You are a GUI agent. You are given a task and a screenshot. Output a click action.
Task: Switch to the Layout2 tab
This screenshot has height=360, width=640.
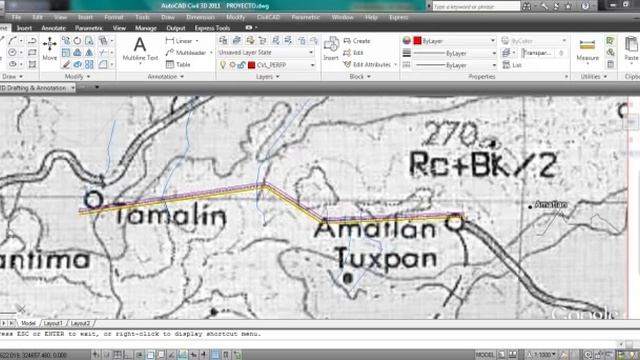pyautogui.click(x=80, y=323)
